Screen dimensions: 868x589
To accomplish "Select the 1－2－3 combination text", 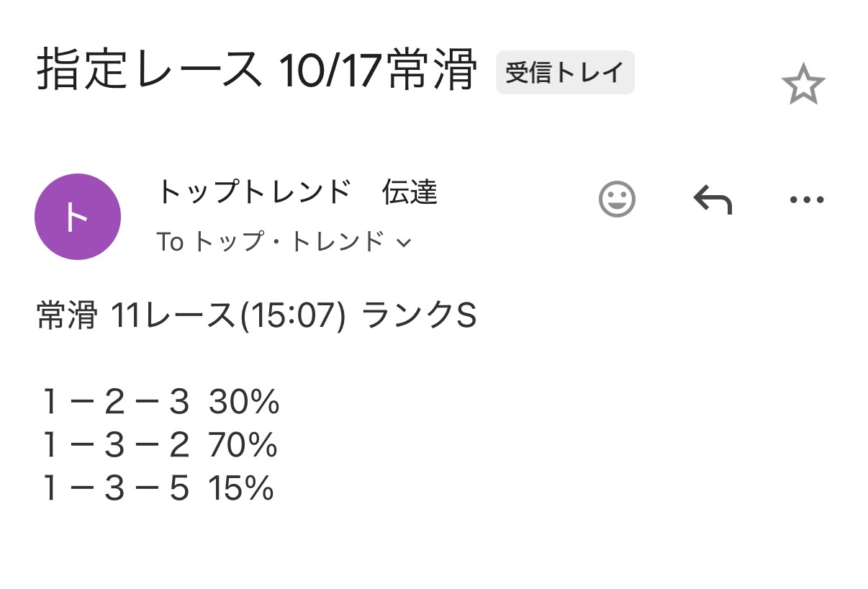I will pos(115,403).
